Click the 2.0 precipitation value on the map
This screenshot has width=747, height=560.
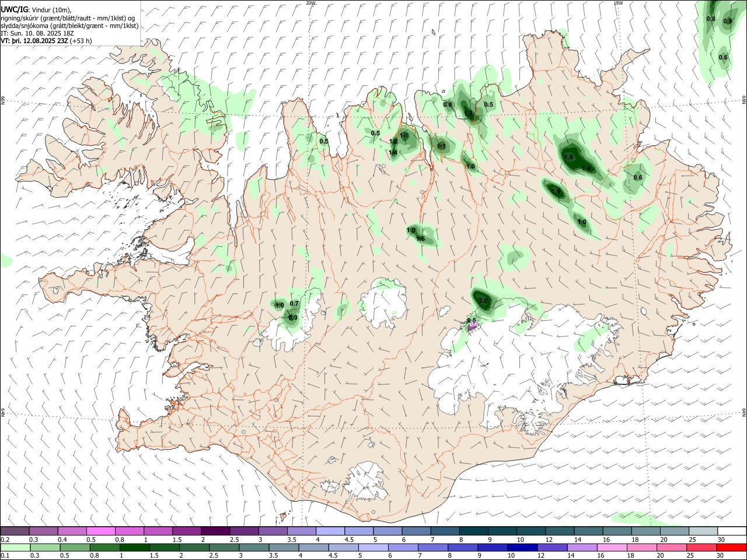coord(483,301)
